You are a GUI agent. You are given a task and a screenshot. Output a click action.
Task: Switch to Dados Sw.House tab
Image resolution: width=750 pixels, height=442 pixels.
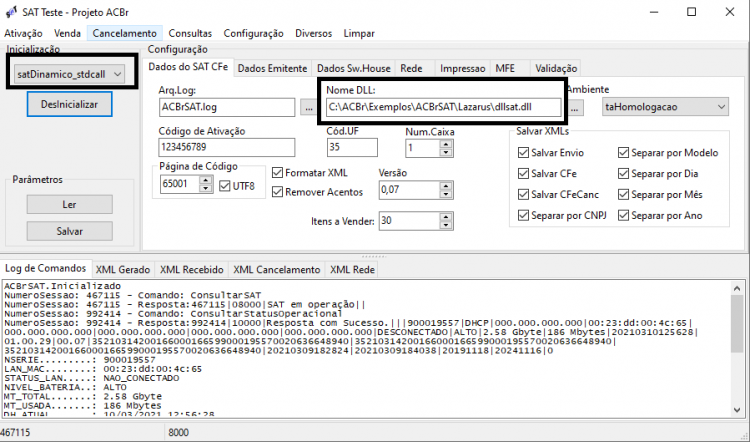click(x=353, y=68)
